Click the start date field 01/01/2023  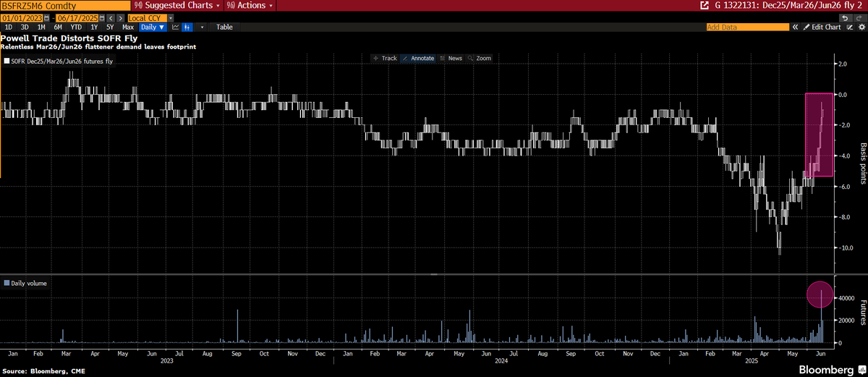click(x=22, y=17)
